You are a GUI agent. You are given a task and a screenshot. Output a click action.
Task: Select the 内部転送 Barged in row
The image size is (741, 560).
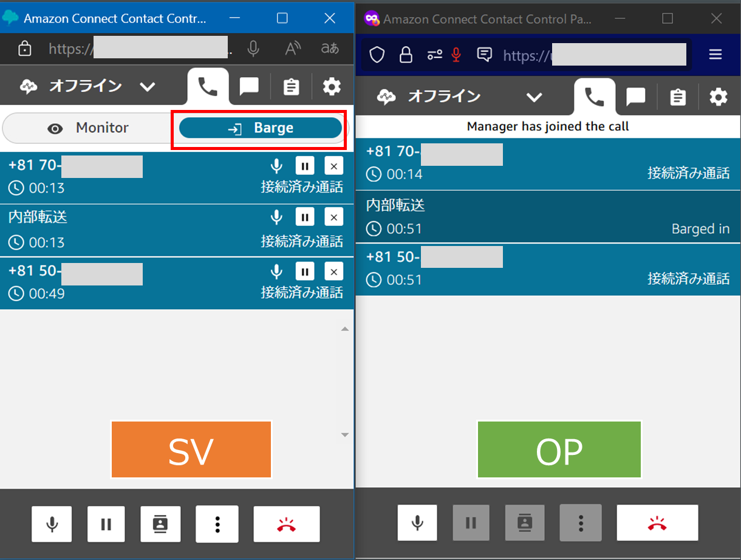[x=548, y=217]
